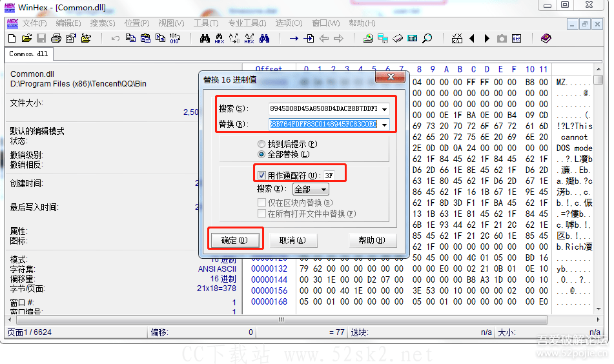Click the Undo arrow icon
Viewport: 614px width, 364px height.
pos(115,38)
